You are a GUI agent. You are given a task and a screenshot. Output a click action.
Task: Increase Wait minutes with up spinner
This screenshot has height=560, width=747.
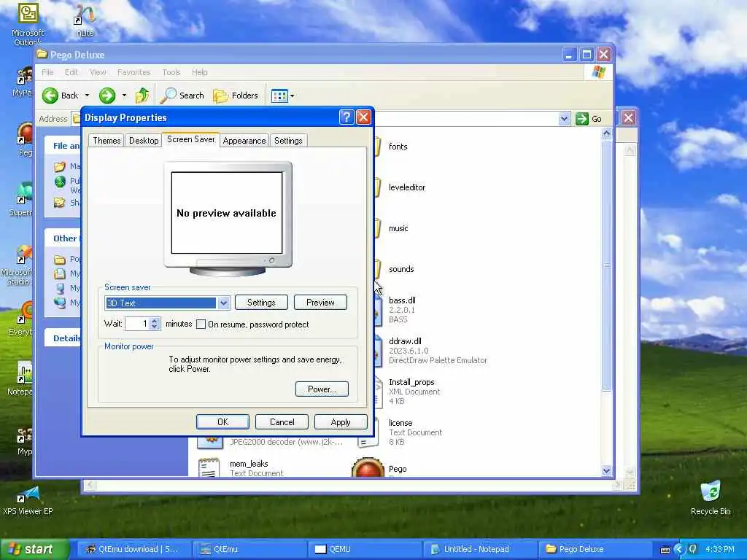coord(155,321)
